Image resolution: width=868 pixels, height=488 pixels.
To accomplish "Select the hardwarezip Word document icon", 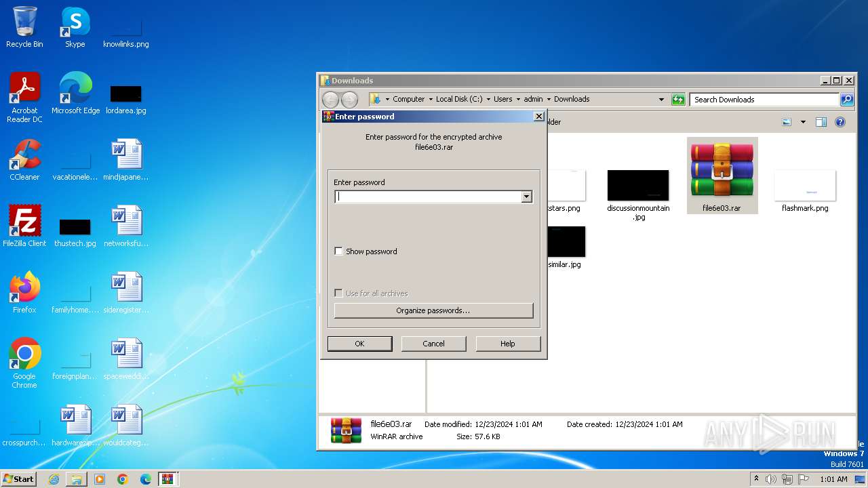I will [x=75, y=425].
